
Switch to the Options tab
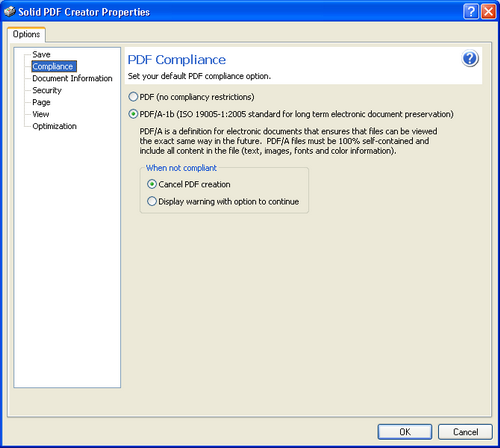pyautogui.click(x=26, y=34)
